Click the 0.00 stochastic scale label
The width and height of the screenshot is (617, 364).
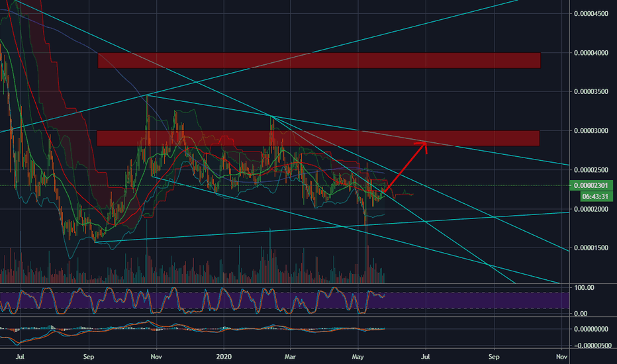click(x=581, y=314)
